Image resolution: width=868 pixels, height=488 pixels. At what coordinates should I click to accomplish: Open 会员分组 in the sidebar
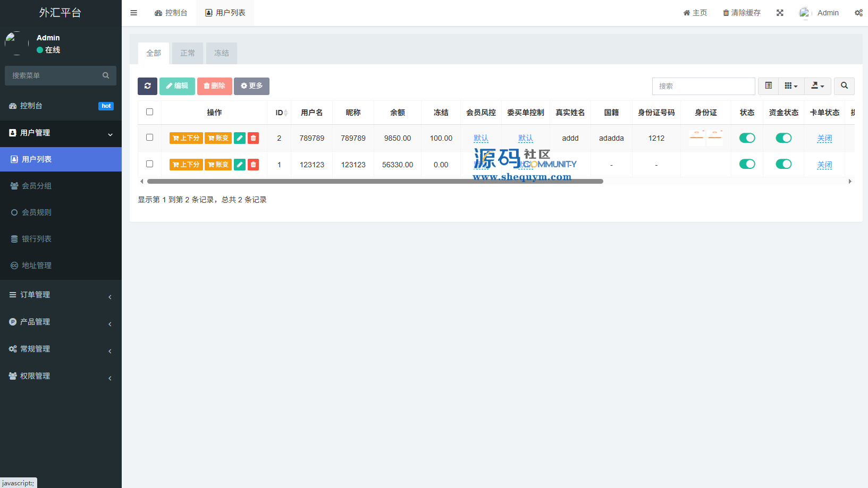(37, 186)
